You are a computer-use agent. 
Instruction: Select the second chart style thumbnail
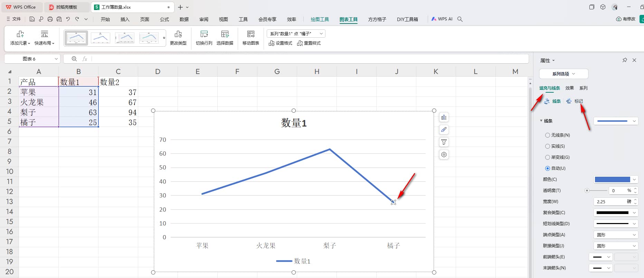(101, 38)
